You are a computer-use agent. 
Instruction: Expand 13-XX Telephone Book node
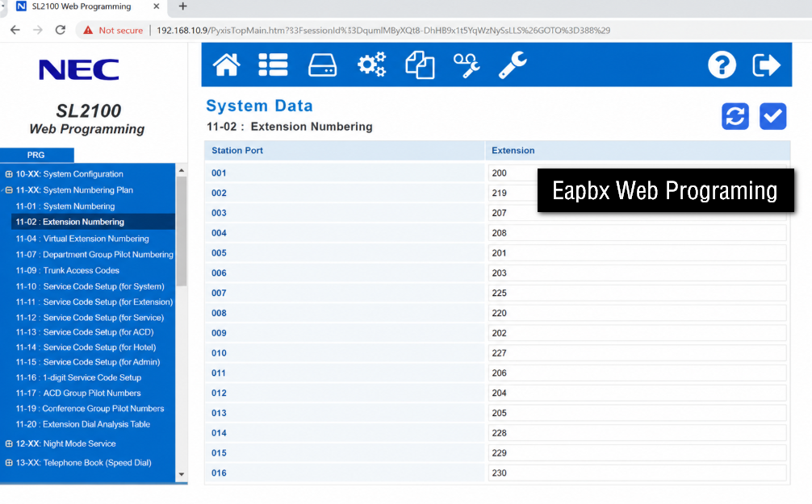point(9,463)
